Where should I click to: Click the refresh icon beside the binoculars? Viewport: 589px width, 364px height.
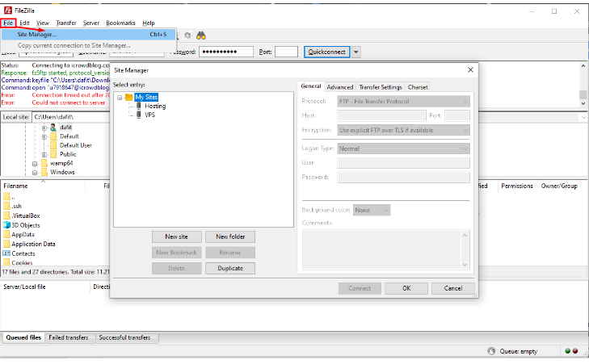(x=187, y=36)
